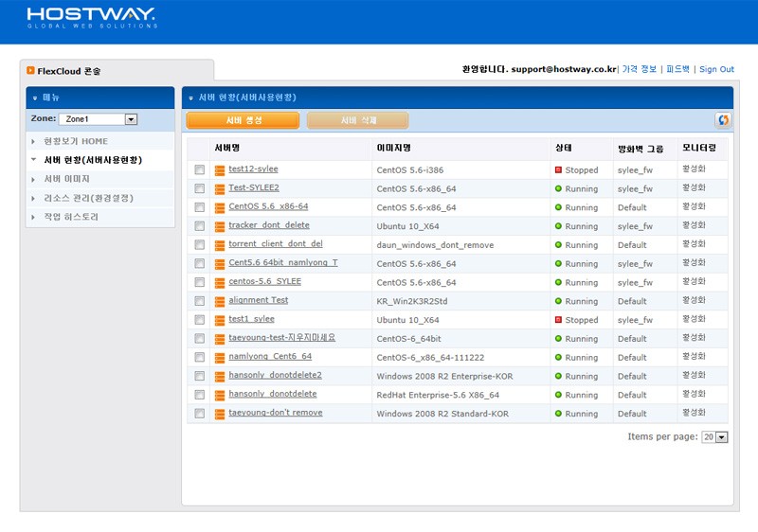
Task: Tick the namlyong_Cent6_64 checkbox
Action: coord(199,357)
